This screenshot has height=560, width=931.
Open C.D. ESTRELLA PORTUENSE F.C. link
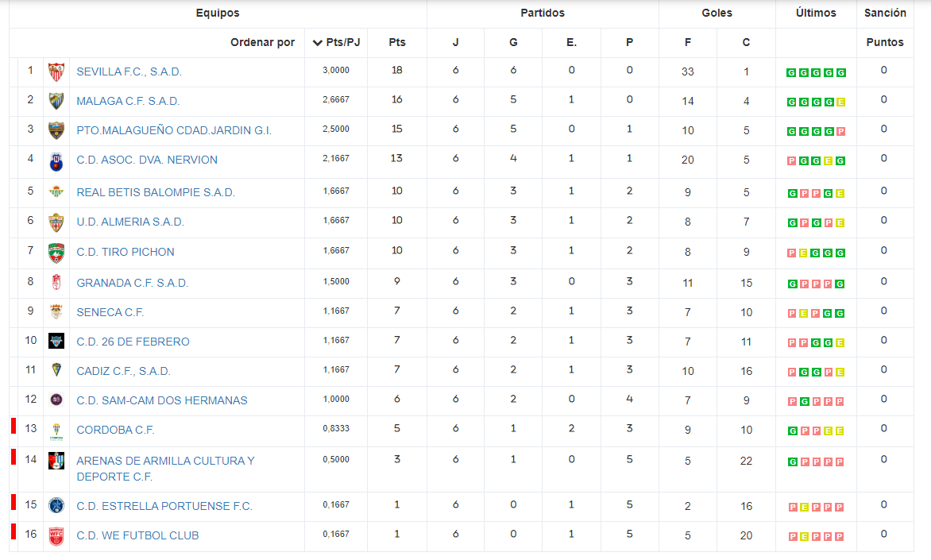(164, 506)
